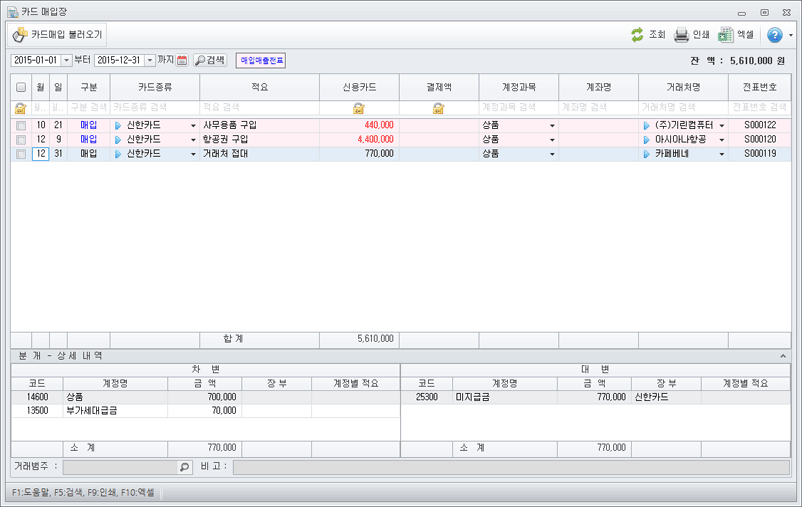This screenshot has width=802, height=507.
Task: Click the 비고 text field
Action: click(510, 467)
